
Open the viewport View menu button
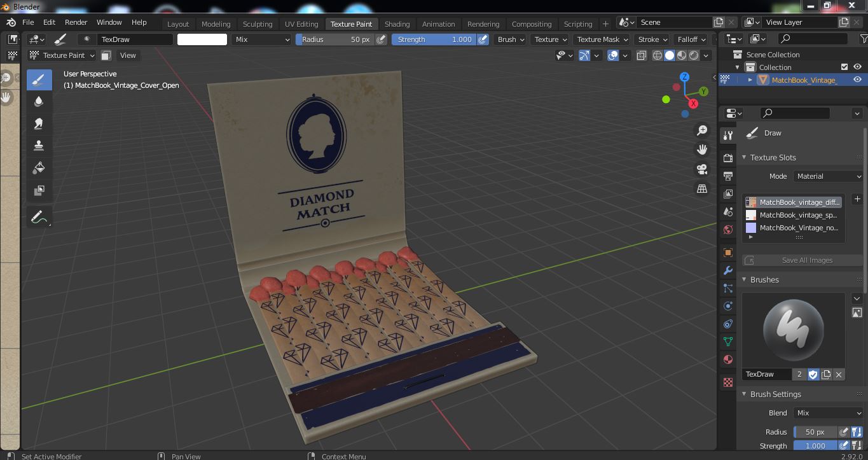128,55
